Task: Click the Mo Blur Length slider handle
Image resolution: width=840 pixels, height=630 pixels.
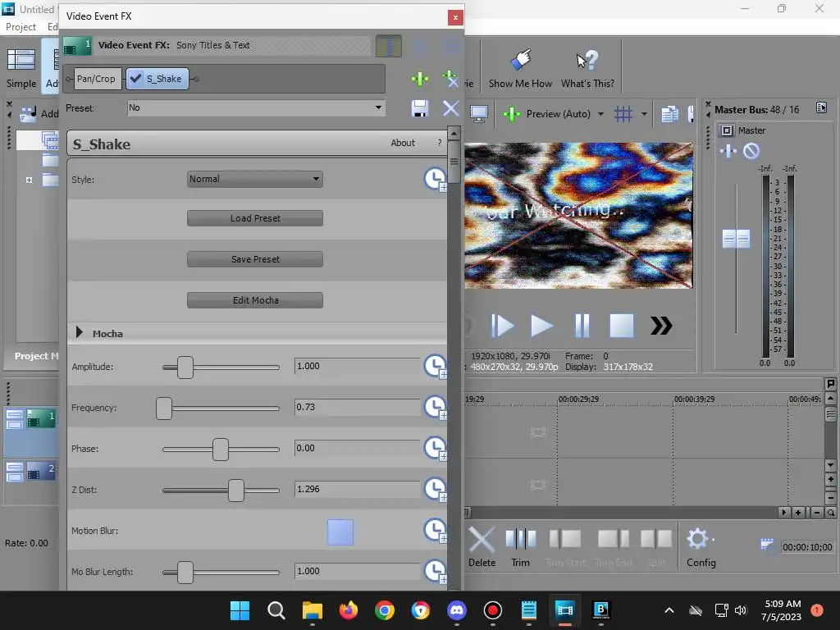Action: pyautogui.click(x=185, y=573)
